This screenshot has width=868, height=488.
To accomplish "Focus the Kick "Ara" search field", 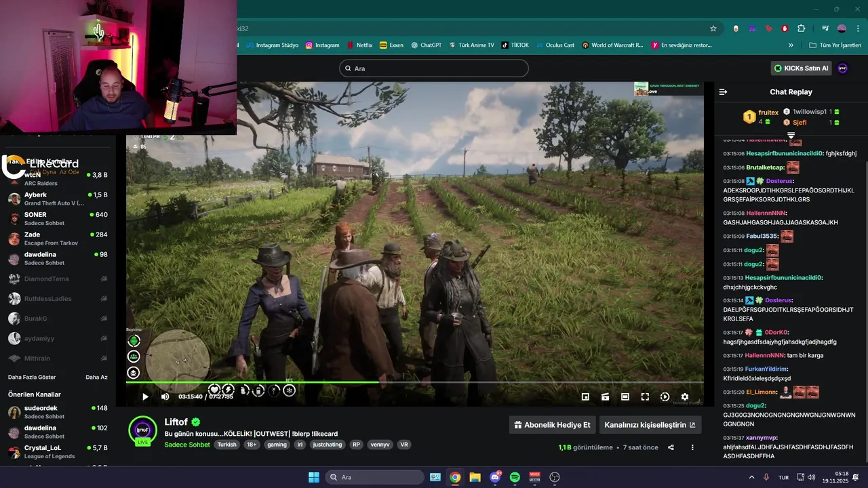I will 434,68.
